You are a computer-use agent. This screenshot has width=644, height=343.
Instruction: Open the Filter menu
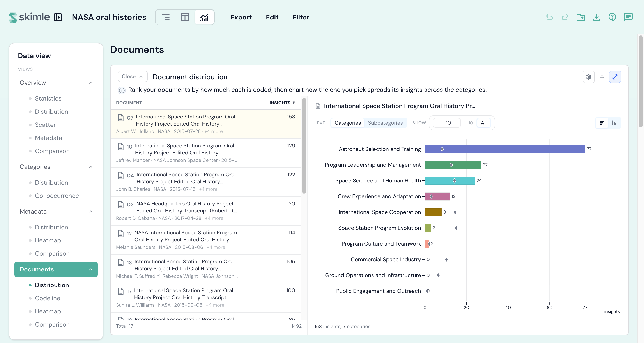301,17
